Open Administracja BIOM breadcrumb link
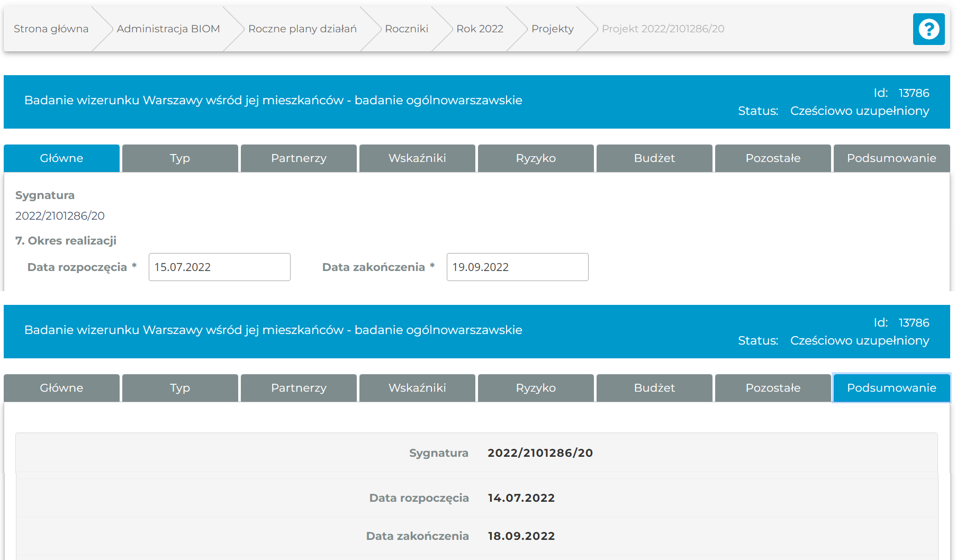Image resolution: width=956 pixels, height=560 pixels. coord(168,29)
